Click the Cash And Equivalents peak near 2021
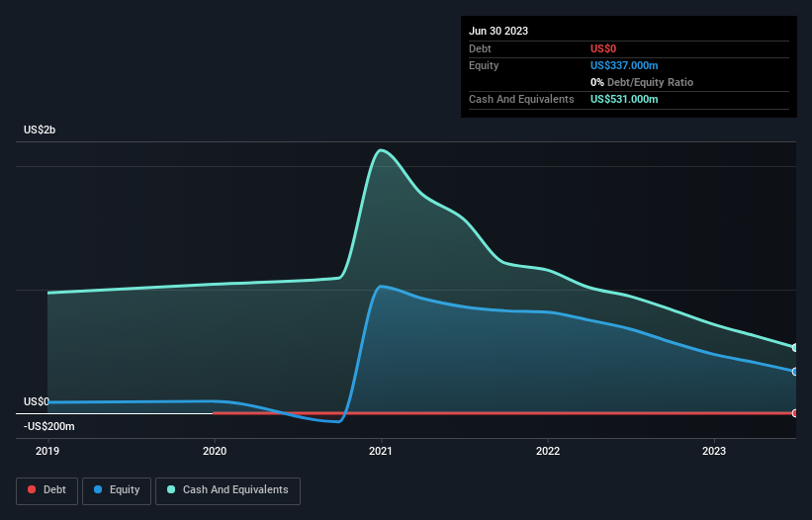Viewport: 812px width, 520px height. [x=381, y=150]
